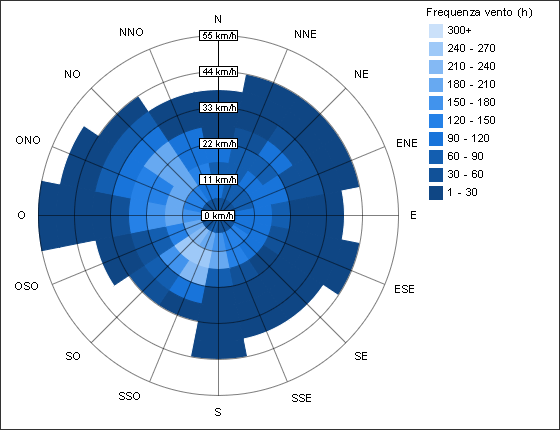Click the Frequenza vento (h) legend title

[x=479, y=12]
